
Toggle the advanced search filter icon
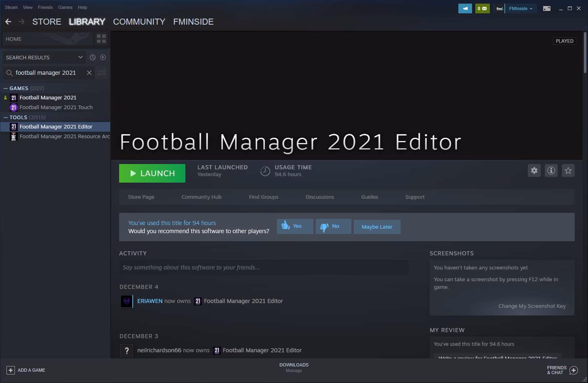[x=101, y=72]
